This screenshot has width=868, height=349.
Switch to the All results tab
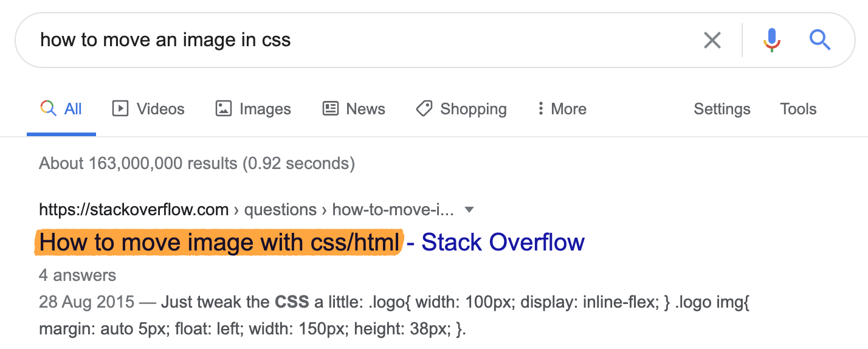point(61,109)
